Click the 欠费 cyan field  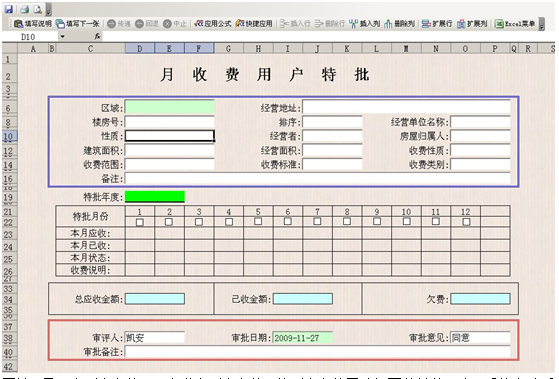click(480, 298)
